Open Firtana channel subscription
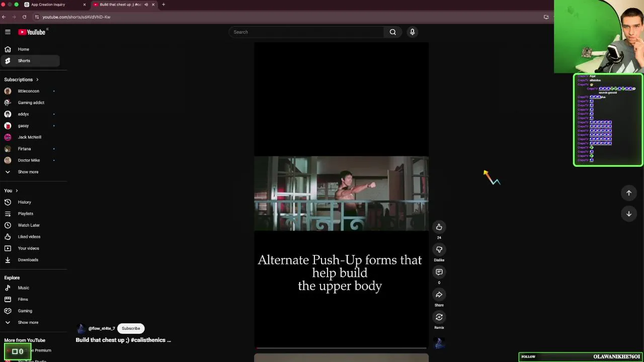The image size is (644, 362). point(30,149)
